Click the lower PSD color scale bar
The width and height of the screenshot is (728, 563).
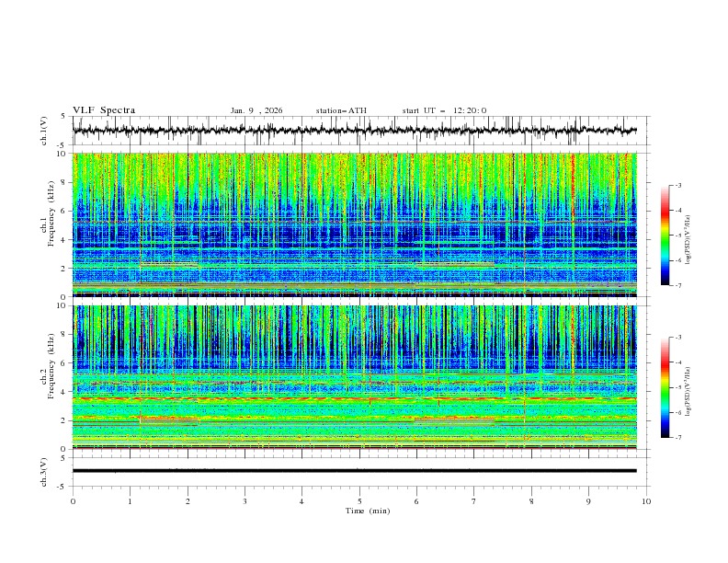tap(665, 387)
